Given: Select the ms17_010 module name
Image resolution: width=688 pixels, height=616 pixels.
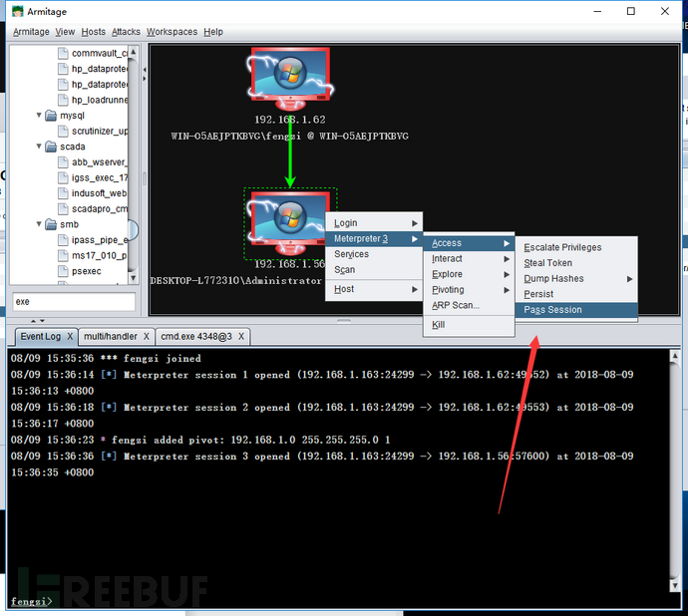Looking at the screenshot, I should (100, 255).
